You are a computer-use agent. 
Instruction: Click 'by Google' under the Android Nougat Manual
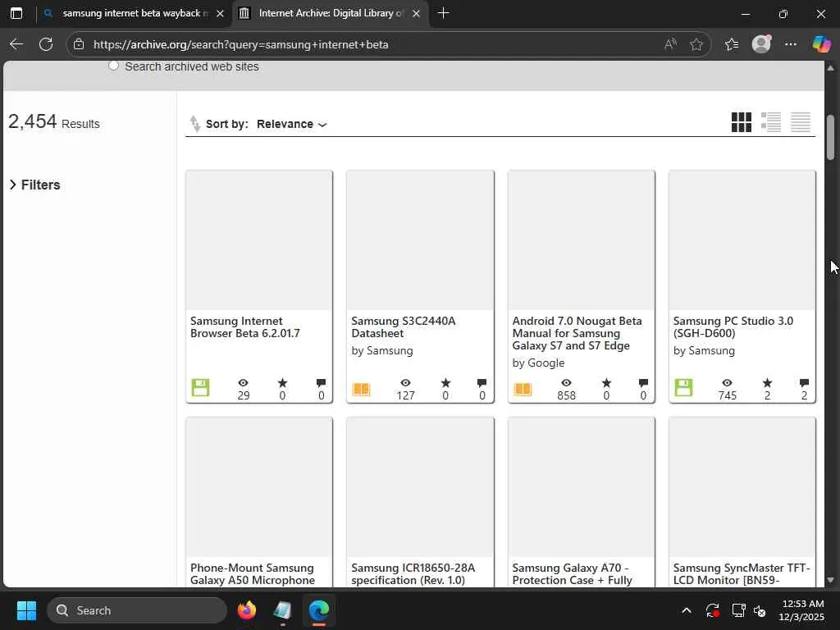[538, 363]
